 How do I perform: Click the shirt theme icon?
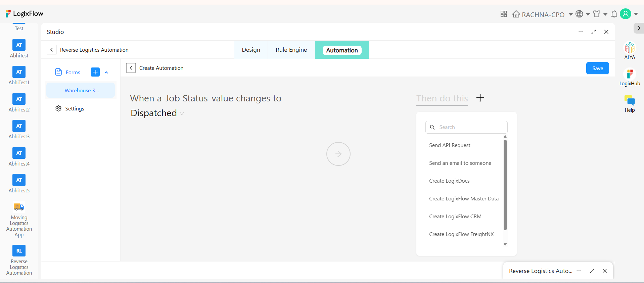pos(597,14)
